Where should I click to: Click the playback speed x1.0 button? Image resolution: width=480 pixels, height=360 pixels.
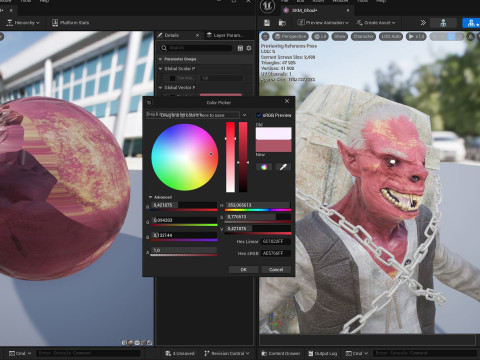pos(416,36)
